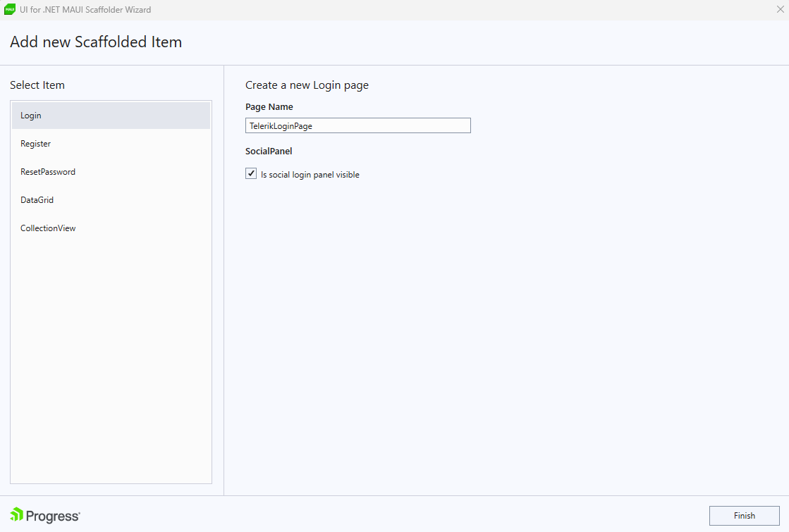Click the 'Add new Scaffolded Item' title
This screenshot has width=789, height=532.
pyautogui.click(x=95, y=42)
